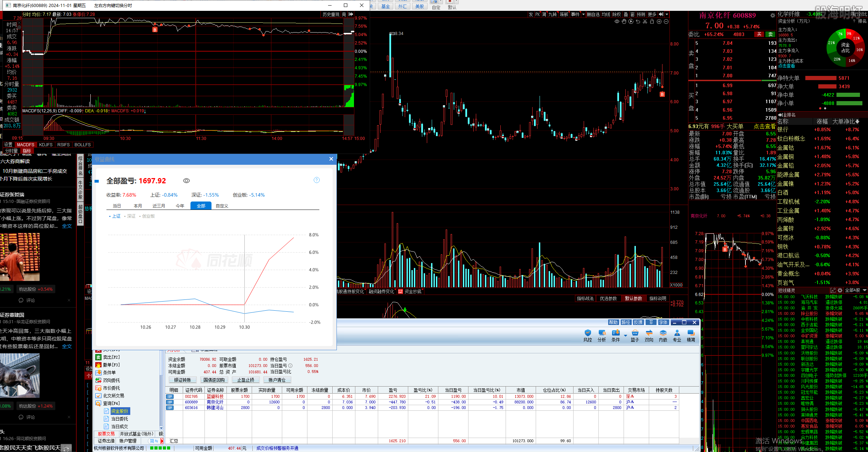Expand the 事件 dropdown arrow in chart toolbar
Image resolution: width=868 pixels, height=452 pixels.
pos(583,14)
